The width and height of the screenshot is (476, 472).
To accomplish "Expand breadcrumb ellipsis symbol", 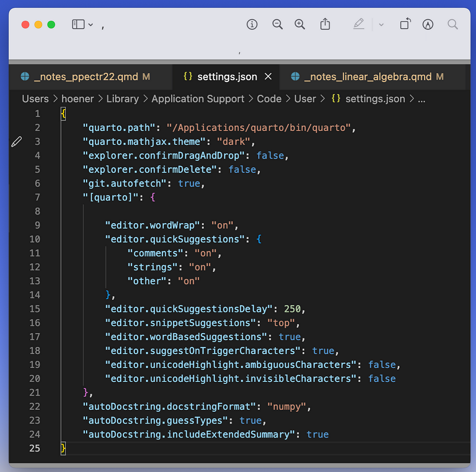I will click(422, 99).
